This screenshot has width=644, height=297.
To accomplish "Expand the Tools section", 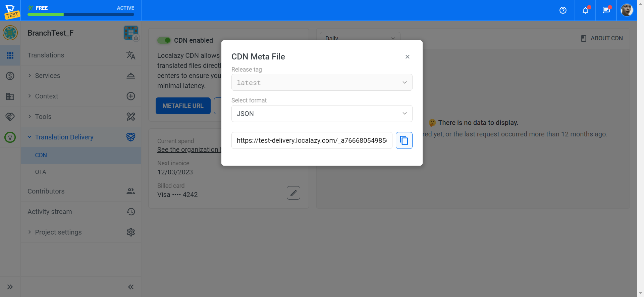I will tap(81, 117).
